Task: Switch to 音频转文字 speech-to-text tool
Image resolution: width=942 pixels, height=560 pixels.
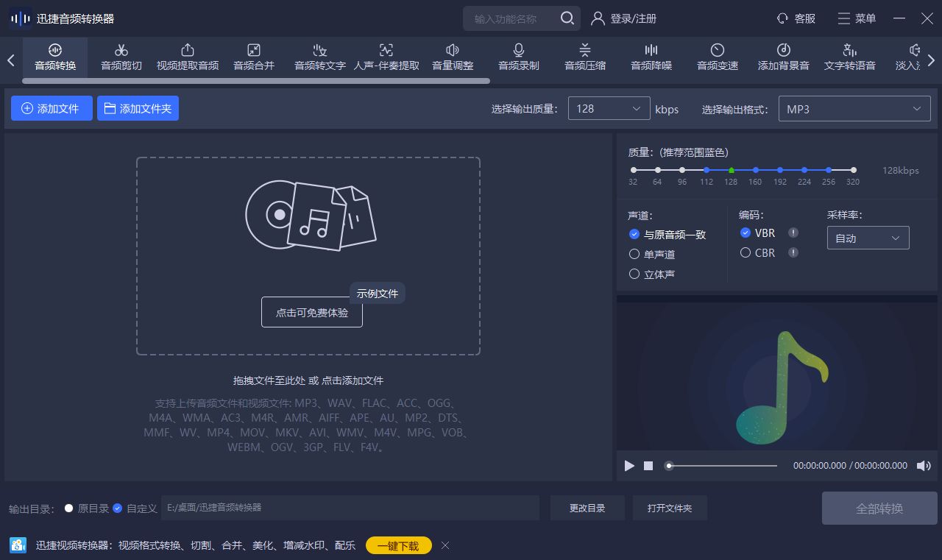Action: [x=319, y=57]
